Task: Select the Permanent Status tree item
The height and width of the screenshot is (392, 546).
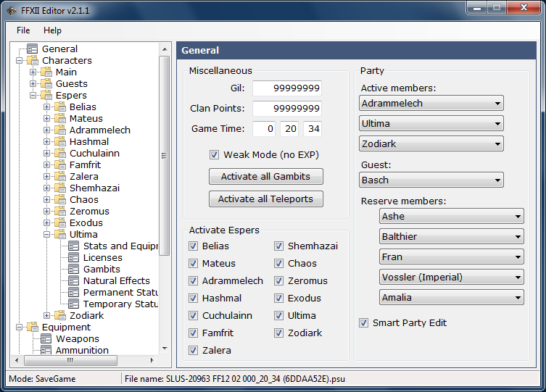Action: (120, 292)
